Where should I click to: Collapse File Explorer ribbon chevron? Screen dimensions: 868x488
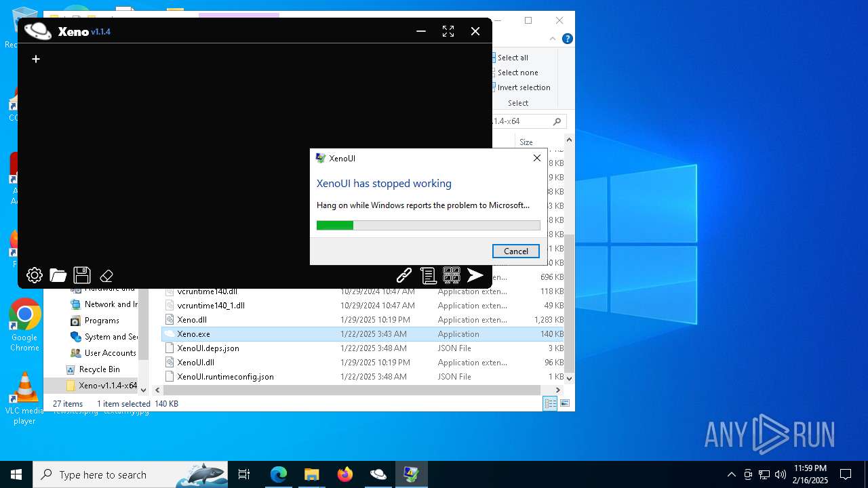(553, 39)
